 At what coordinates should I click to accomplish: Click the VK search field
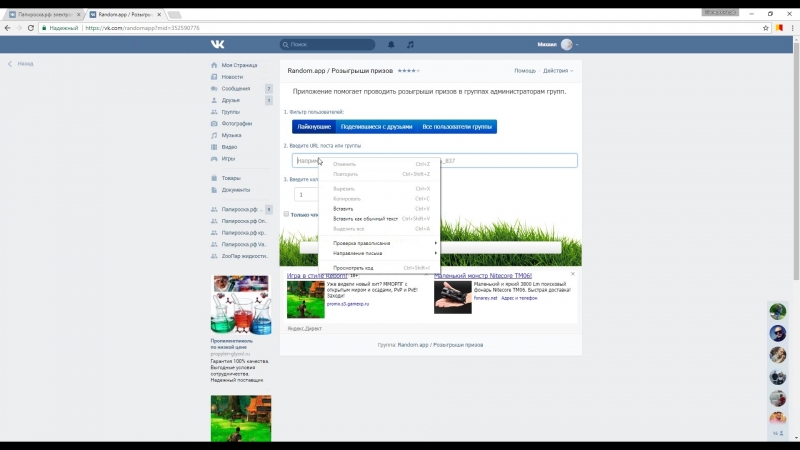(x=325, y=44)
